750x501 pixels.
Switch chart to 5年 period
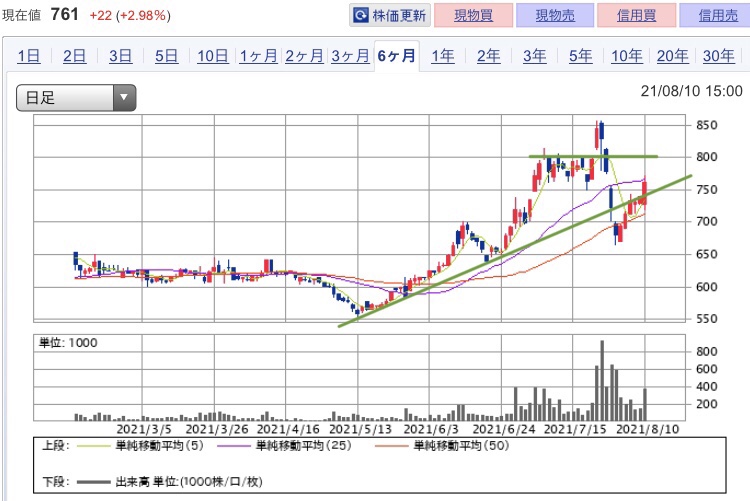point(581,56)
